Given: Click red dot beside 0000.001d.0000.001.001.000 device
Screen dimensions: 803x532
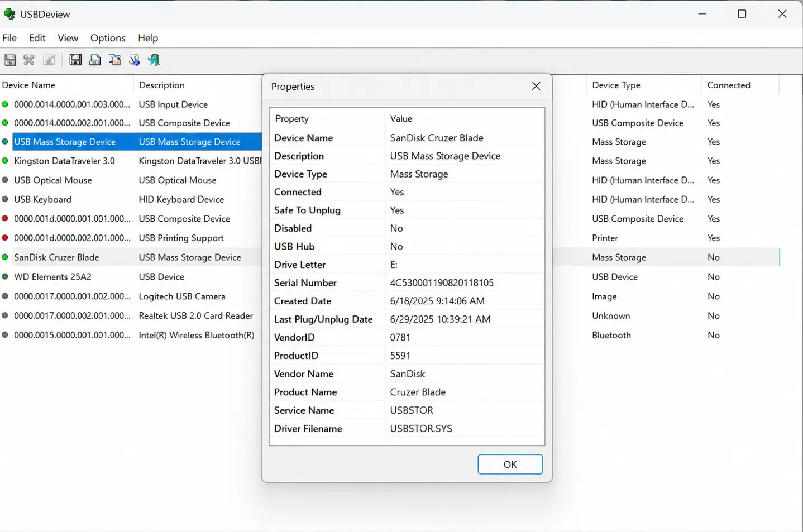Looking at the screenshot, I should pos(5,218).
